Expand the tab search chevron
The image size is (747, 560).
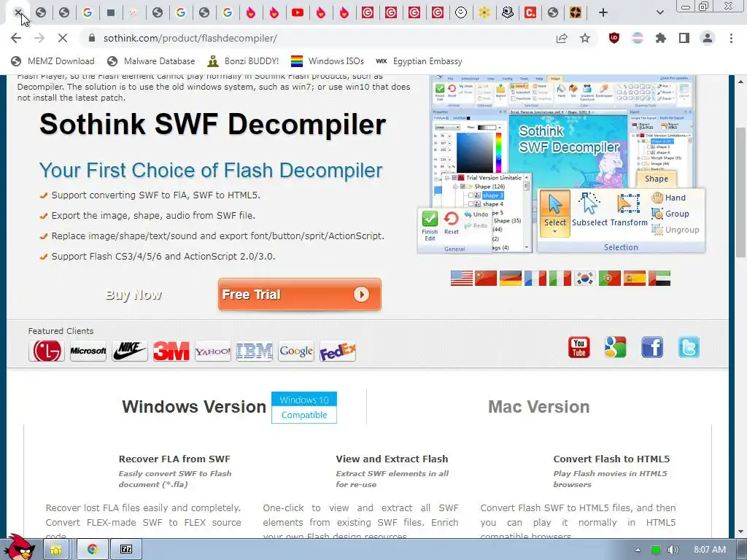click(x=659, y=12)
